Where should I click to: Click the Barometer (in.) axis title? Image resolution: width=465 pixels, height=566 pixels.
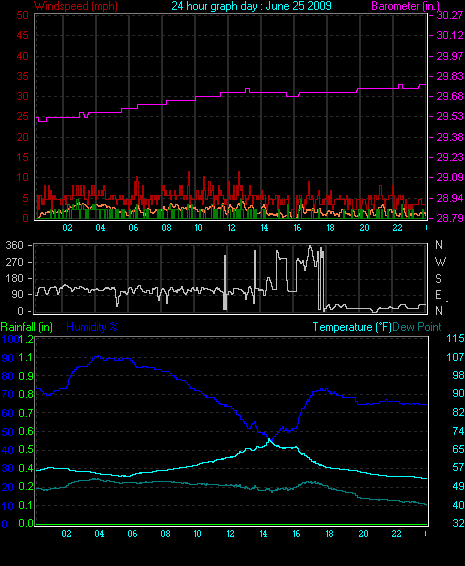405,6
